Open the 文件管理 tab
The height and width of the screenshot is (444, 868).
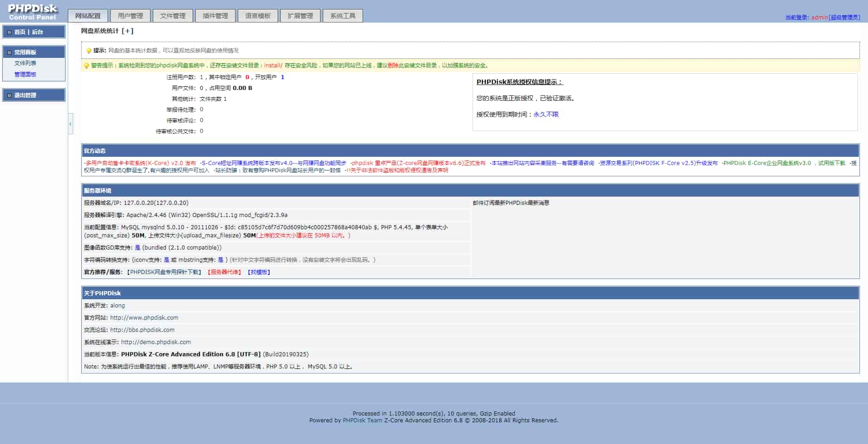click(x=173, y=16)
